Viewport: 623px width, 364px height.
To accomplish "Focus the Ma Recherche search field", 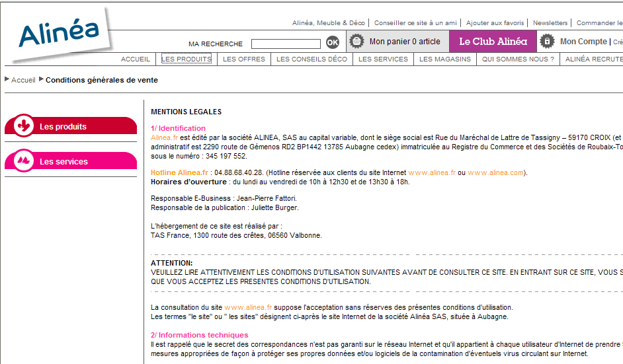I will (286, 44).
